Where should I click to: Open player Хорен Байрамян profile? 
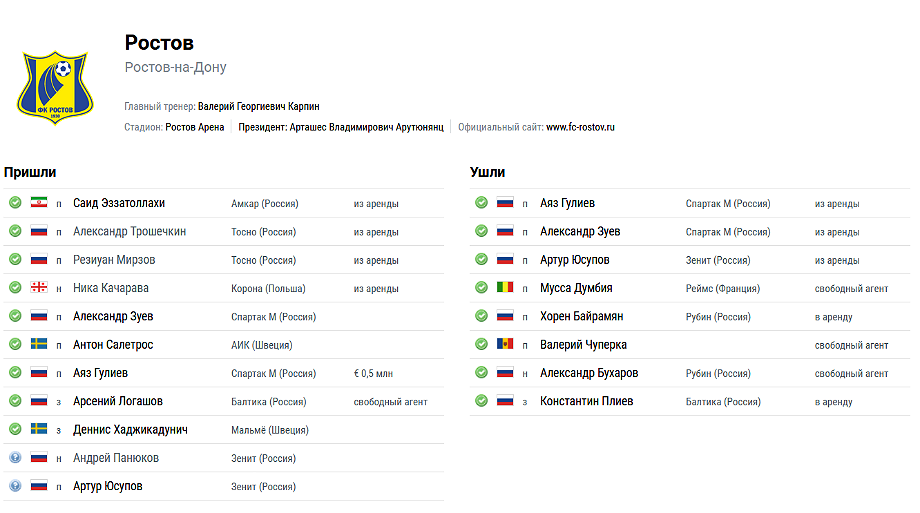(x=581, y=316)
